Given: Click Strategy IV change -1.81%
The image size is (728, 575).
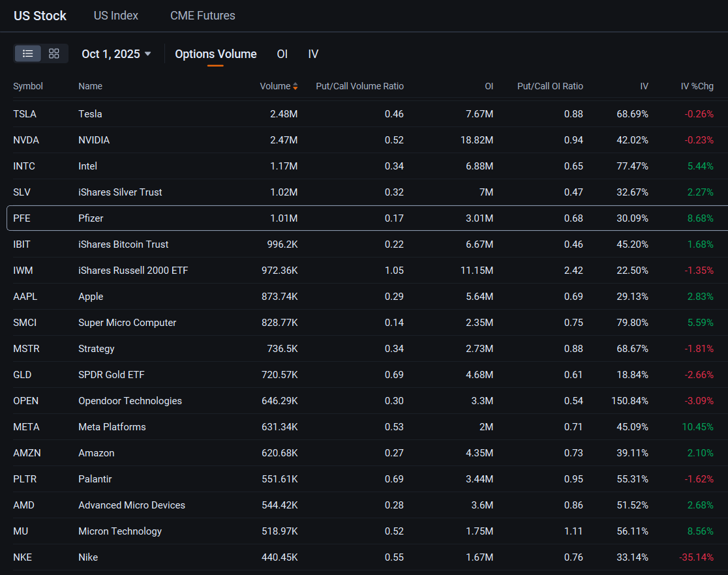Looking at the screenshot, I should 699,349.
